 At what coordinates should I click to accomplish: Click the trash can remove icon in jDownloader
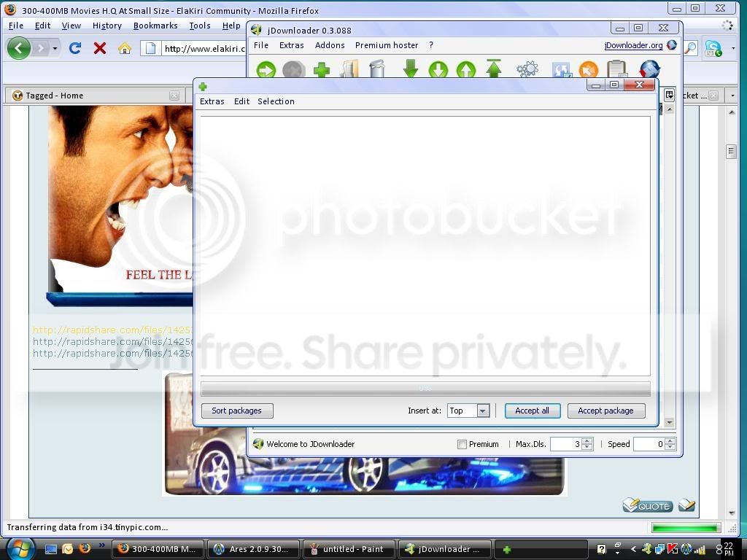[x=377, y=68]
